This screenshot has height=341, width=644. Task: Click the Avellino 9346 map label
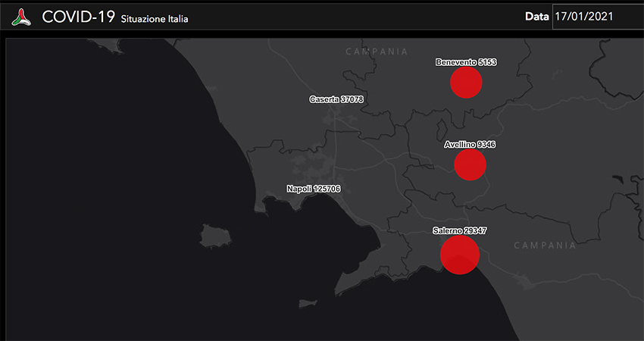tap(470, 145)
